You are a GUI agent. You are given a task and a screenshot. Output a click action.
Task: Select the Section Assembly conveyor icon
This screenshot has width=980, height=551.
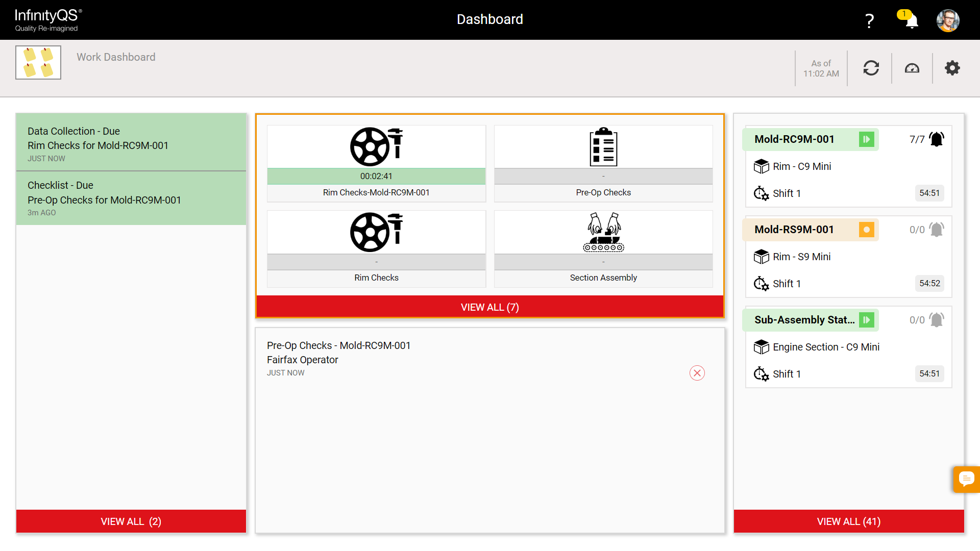[603, 232]
